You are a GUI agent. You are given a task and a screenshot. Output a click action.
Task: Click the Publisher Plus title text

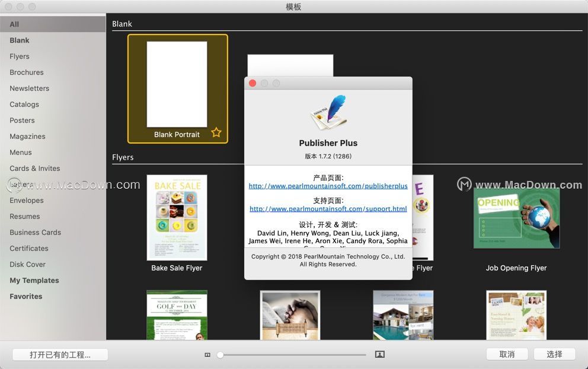click(x=328, y=143)
